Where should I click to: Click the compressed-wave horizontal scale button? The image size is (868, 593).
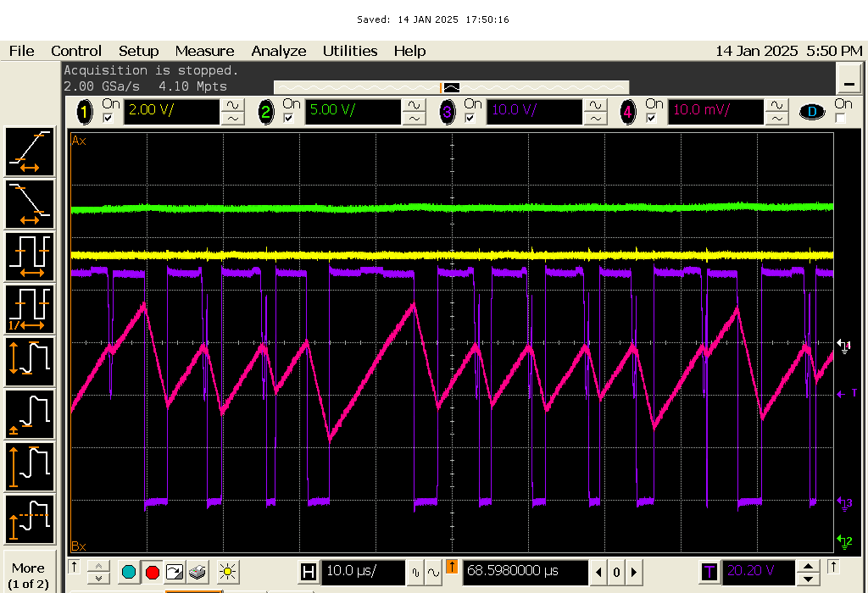(415, 573)
